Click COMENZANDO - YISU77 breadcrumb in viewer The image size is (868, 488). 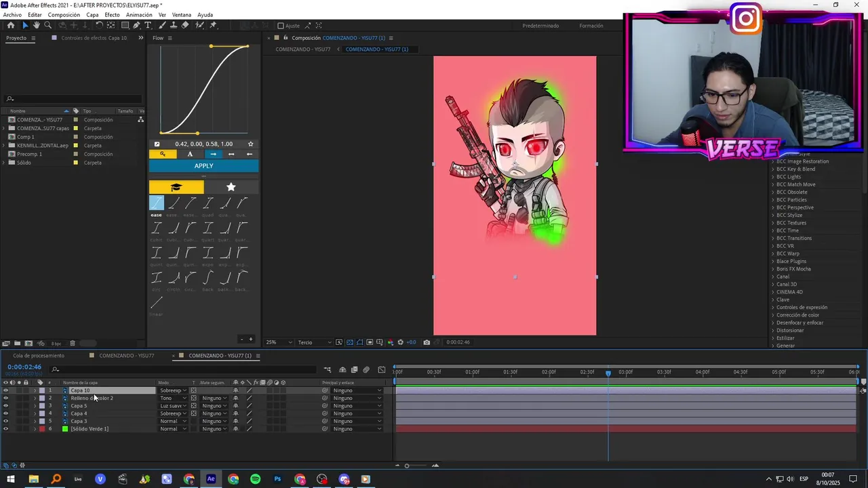pos(303,49)
